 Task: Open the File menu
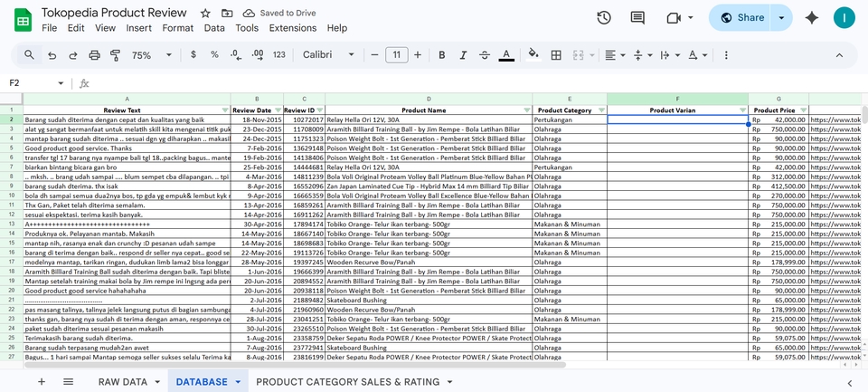click(x=49, y=28)
